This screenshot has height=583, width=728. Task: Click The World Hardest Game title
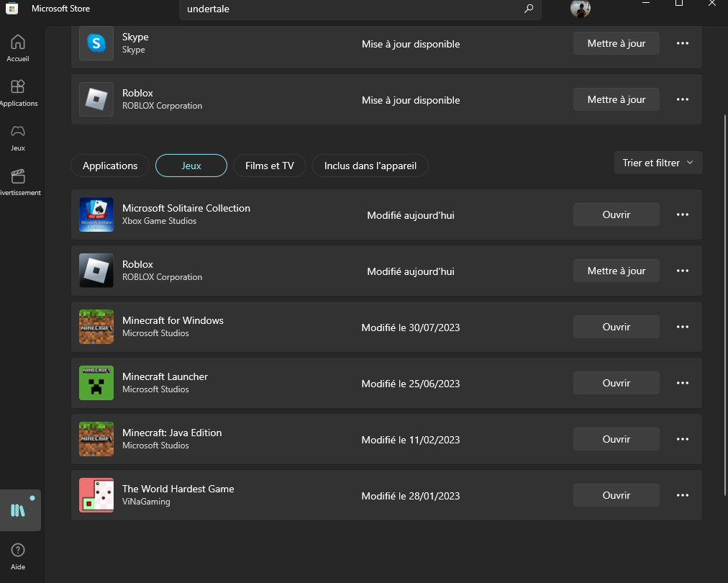click(178, 489)
